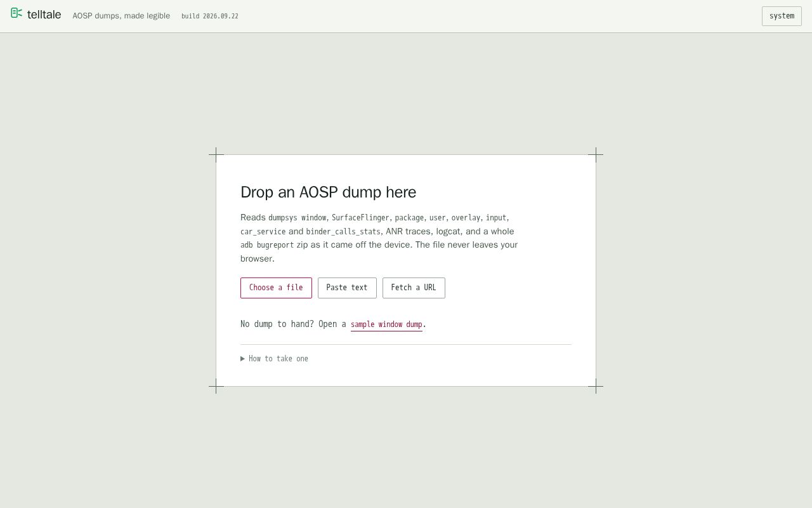Click the Drop an AOSP dump here heading
Viewport: 812px width, 508px height.
click(328, 192)
